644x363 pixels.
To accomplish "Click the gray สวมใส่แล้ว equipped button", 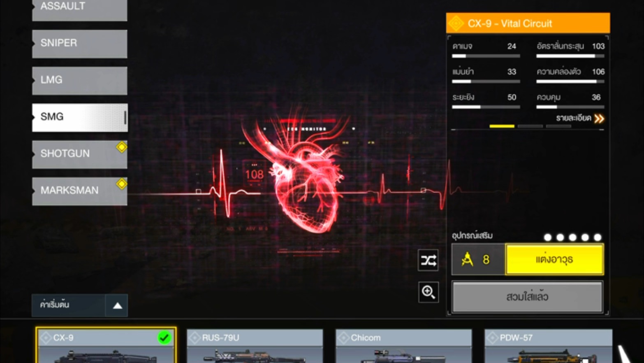I will (527, 297).
